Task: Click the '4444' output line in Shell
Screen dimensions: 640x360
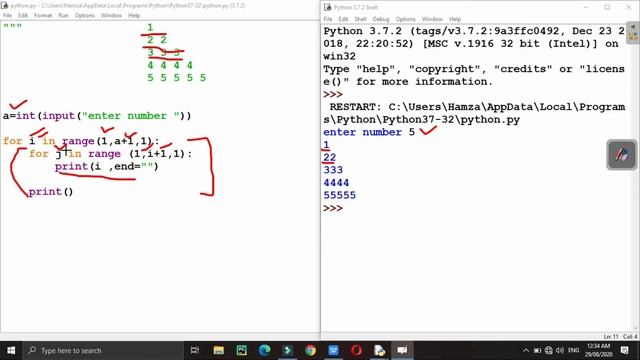Action: [336, 183]
